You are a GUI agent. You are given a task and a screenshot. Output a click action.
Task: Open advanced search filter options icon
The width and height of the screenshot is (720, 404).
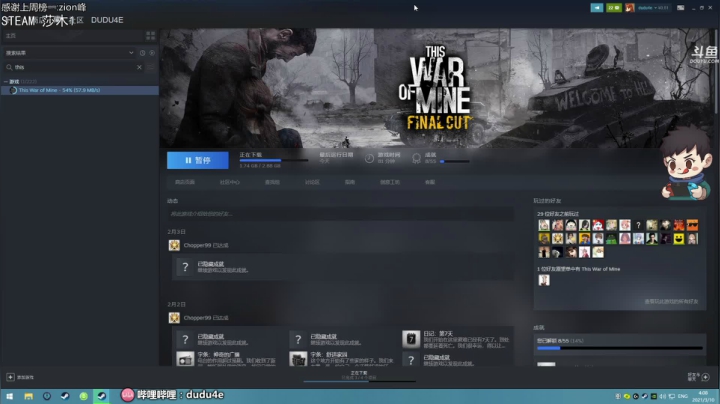pyautogui.click(x=151, y=67)
